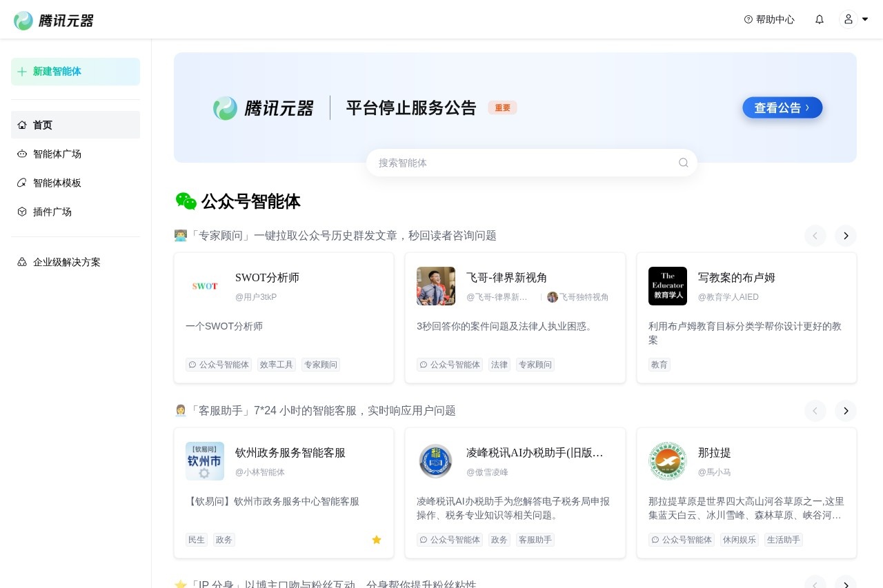The height and width of the screenshot is (588, 883).
Task: Click author name @教育学人AIED
Action: click(728, 297)
